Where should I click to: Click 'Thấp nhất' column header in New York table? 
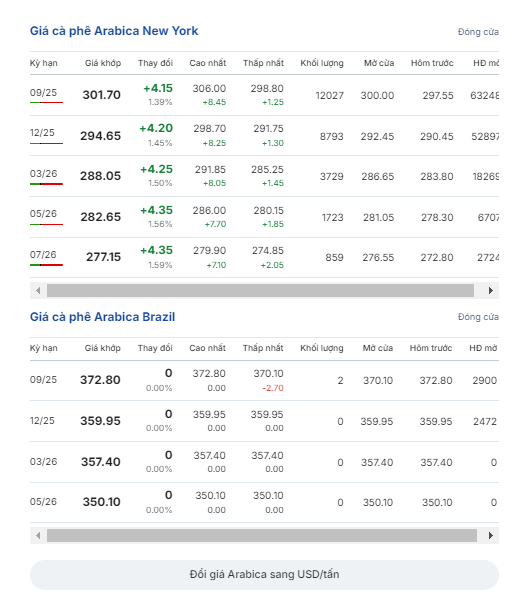pyautogui.click(x=263, y=63)
